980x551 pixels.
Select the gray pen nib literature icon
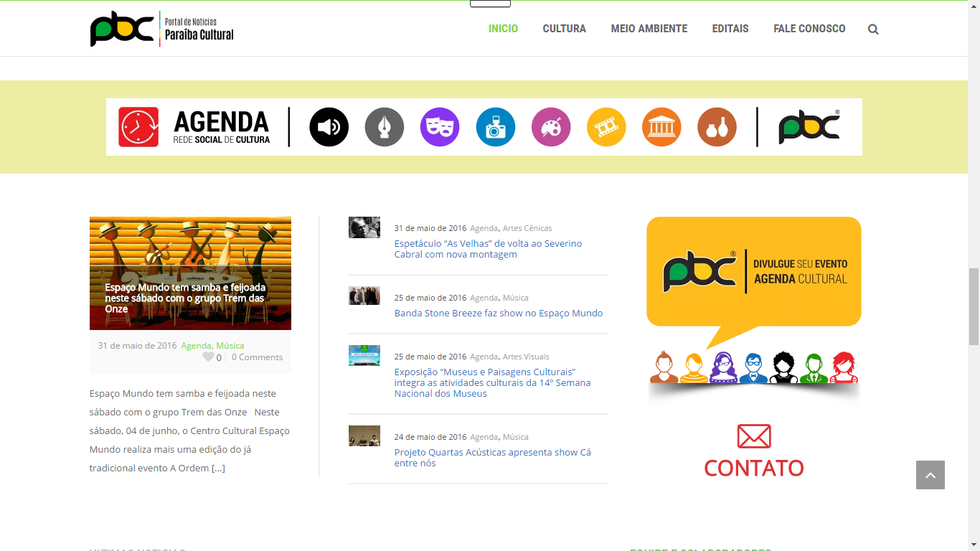[x=385, y=127]
